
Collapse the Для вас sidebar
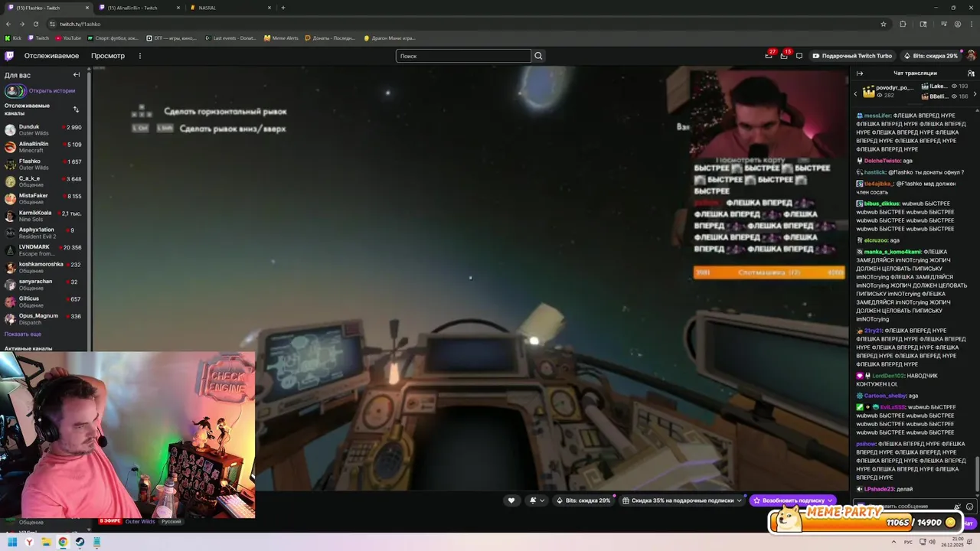coord(77,75)
